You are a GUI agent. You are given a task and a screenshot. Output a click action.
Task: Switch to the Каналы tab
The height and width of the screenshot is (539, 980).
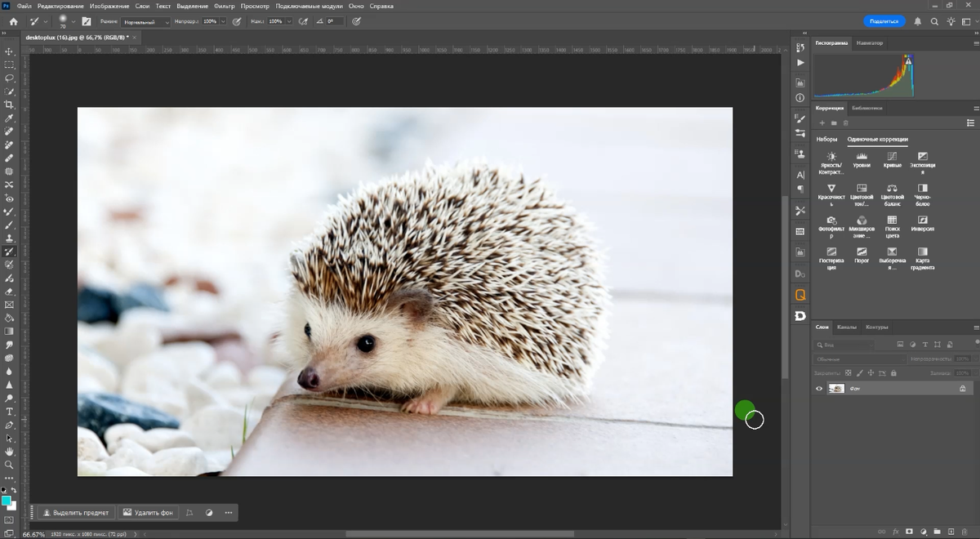(846, 327)
